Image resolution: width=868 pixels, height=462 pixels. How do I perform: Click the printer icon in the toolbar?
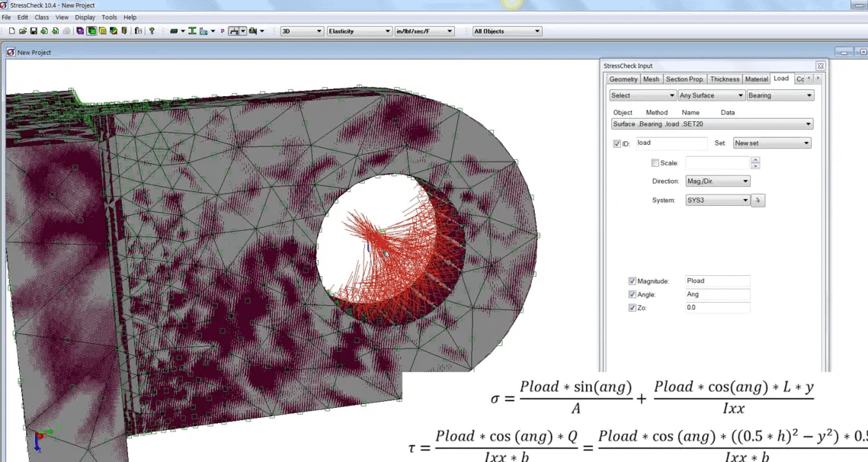(66, 30)
